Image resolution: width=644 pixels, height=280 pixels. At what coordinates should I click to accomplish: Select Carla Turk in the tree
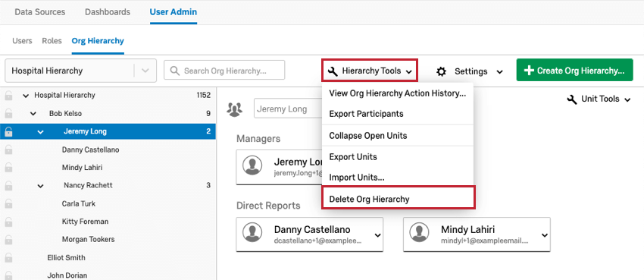coord(79,203)
